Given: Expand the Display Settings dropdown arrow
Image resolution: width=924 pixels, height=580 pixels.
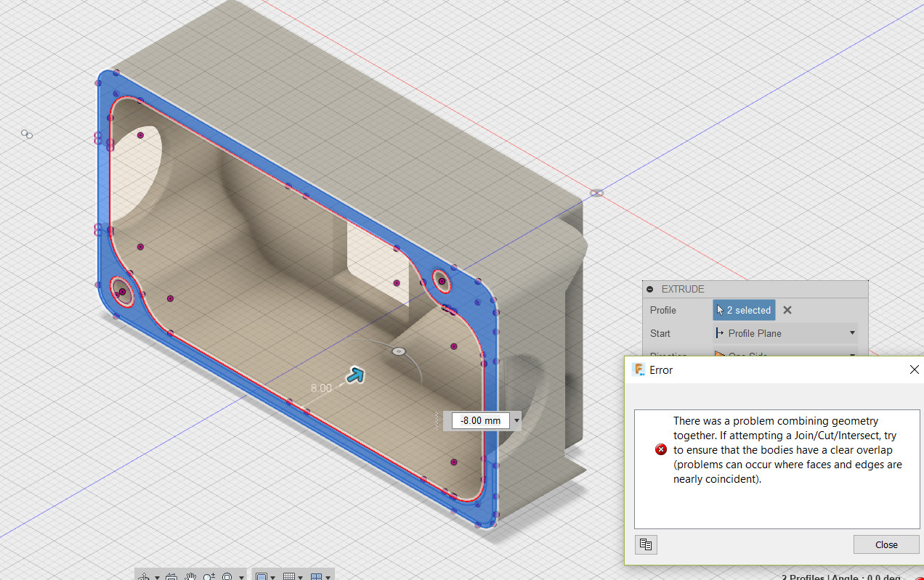Looking at the screenshot, I should click(272, 576).
